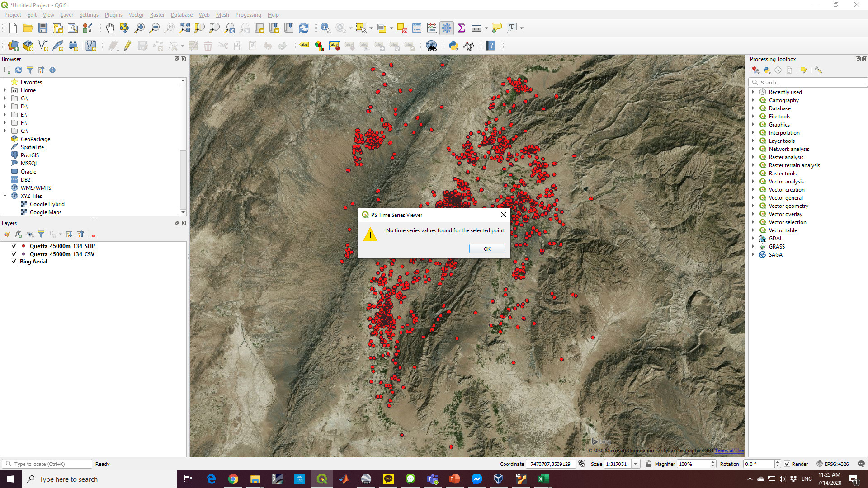Toggle visibility of Bing Aerial layer

click(x=14, y=262)
